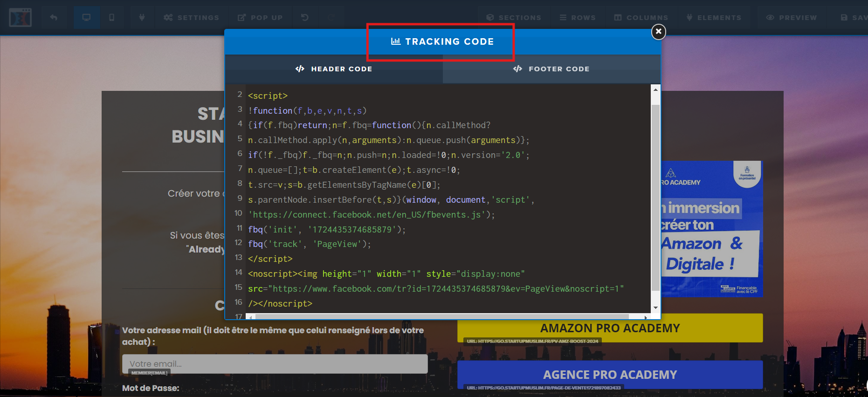Viewport: 868px width, 397px height.
Task: Open the Columns panel
Action: point(641,18)
